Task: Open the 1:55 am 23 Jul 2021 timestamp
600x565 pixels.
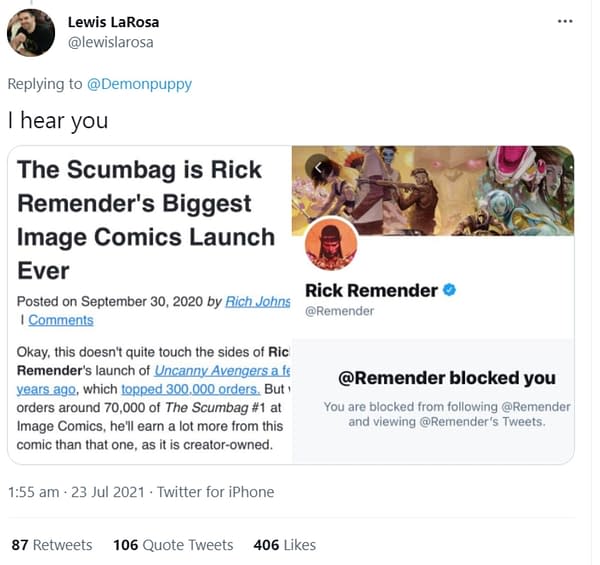Action: [76, 492]
